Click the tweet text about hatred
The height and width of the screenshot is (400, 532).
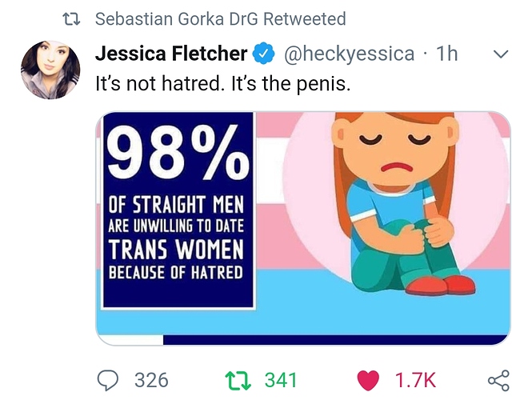click(222, 83)
